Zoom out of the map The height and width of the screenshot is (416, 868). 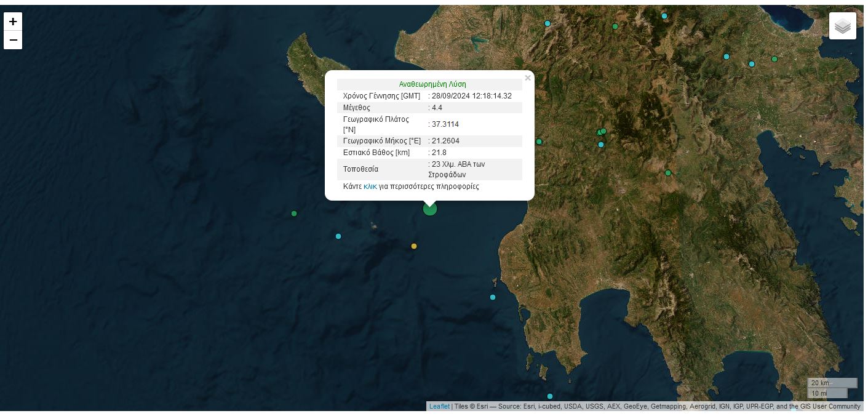click(13, 41)
